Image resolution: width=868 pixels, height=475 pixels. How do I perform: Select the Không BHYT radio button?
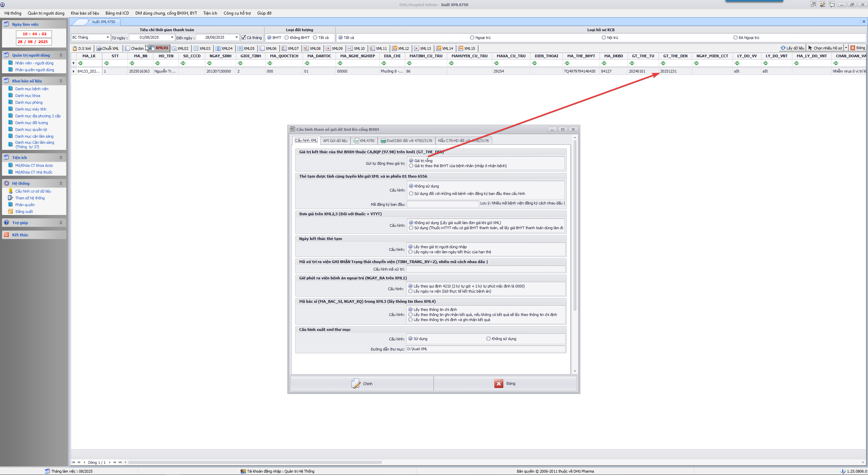(287, 37)
